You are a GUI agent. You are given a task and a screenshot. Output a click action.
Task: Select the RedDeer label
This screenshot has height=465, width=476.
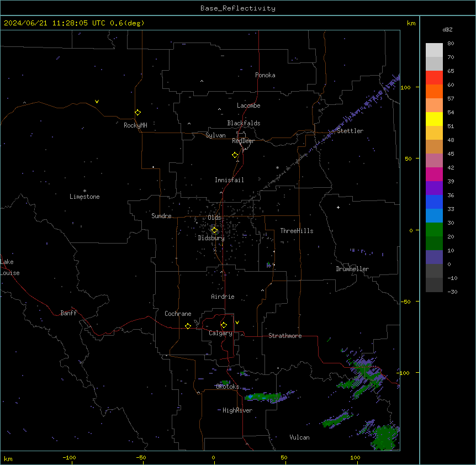point(243,141)
